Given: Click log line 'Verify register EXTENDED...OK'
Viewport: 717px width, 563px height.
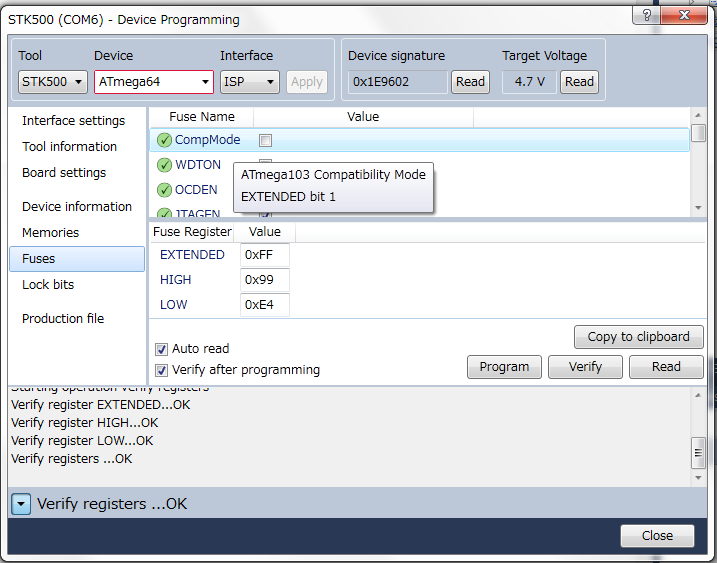Looking at the screenshot, I should click(101, 405).
